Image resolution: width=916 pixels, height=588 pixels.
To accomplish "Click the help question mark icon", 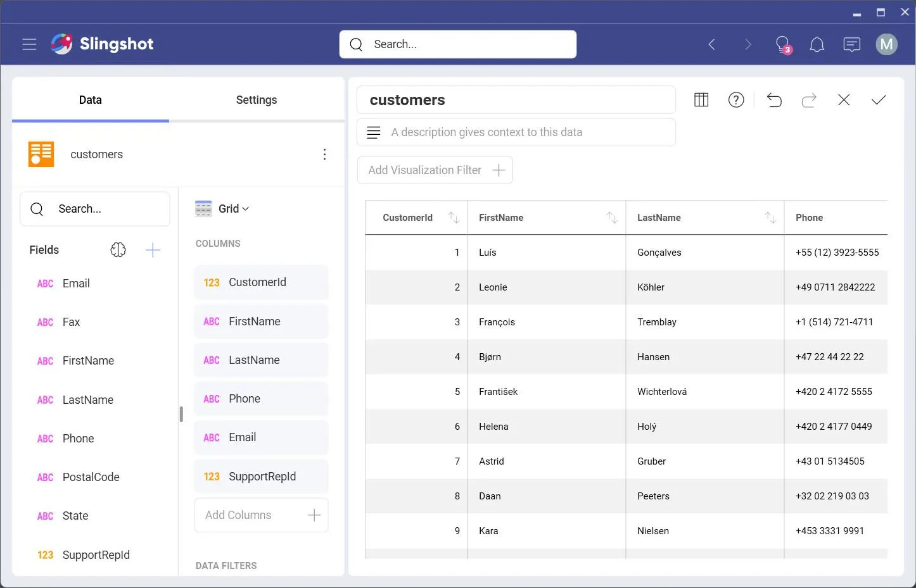I will coord(735,100).
